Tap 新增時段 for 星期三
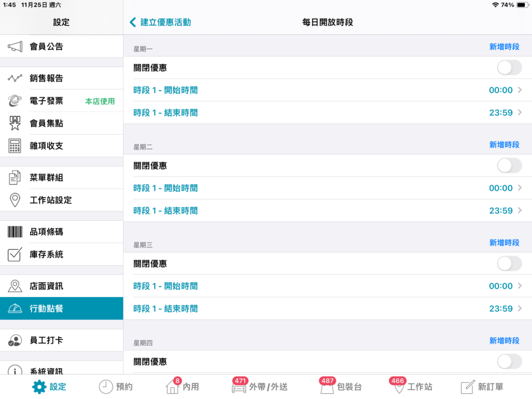 (504, 243)
